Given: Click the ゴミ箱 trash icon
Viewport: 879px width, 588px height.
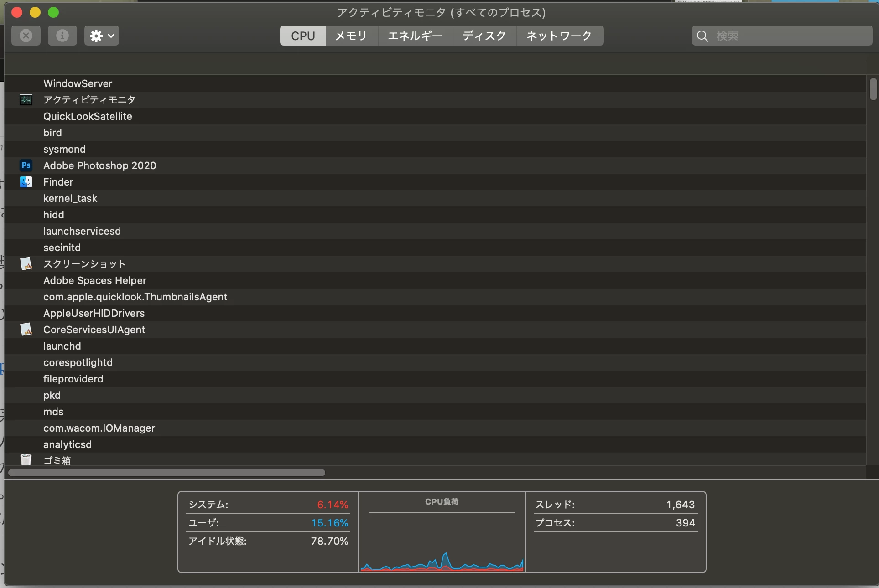Looking at the screenshot, I should (x=26, y=459).
